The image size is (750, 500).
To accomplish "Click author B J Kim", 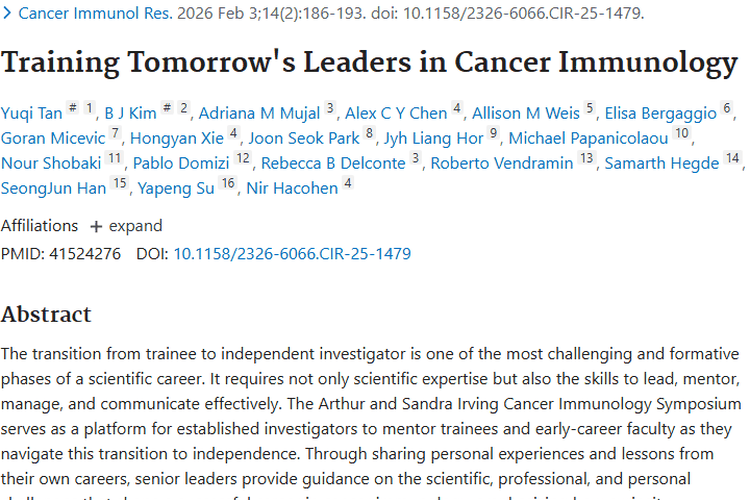I will [x=132, y=113].
